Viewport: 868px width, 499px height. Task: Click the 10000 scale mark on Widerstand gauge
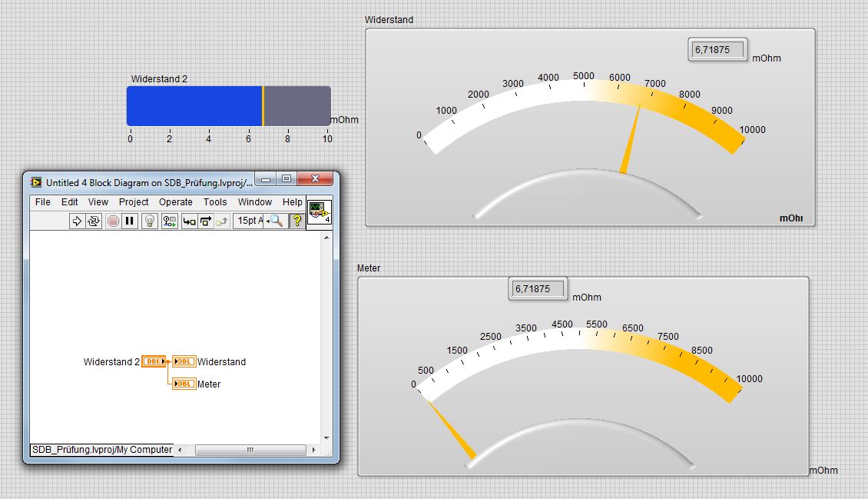(752, 130)
